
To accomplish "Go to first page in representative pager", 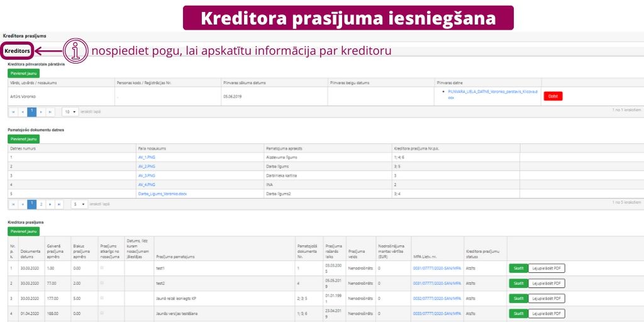I will pyautogui.click(x=13, y=111).
